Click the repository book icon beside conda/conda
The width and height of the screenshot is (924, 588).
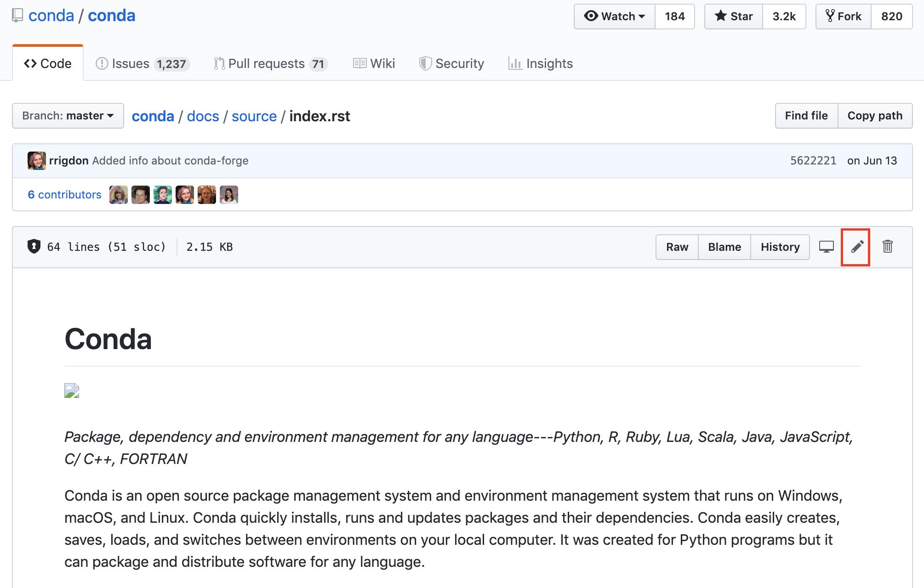point(17,15)
